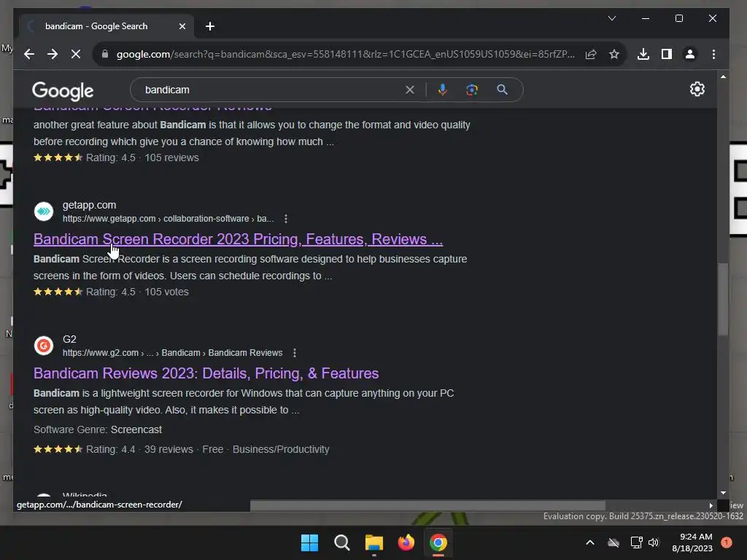Screen dimensions: 747x560
Task: Go back to the previous page
Action: point(29,54)
